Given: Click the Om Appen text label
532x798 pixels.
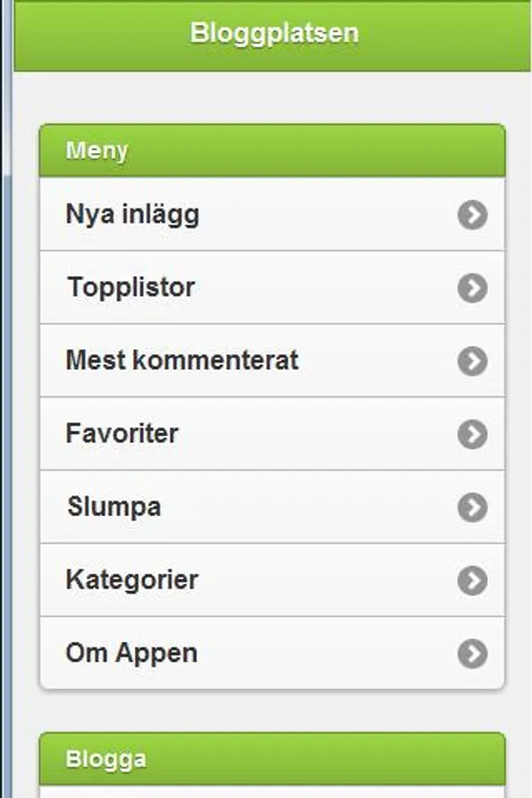Looking at the screenshot, I should [x=131, y=653].
